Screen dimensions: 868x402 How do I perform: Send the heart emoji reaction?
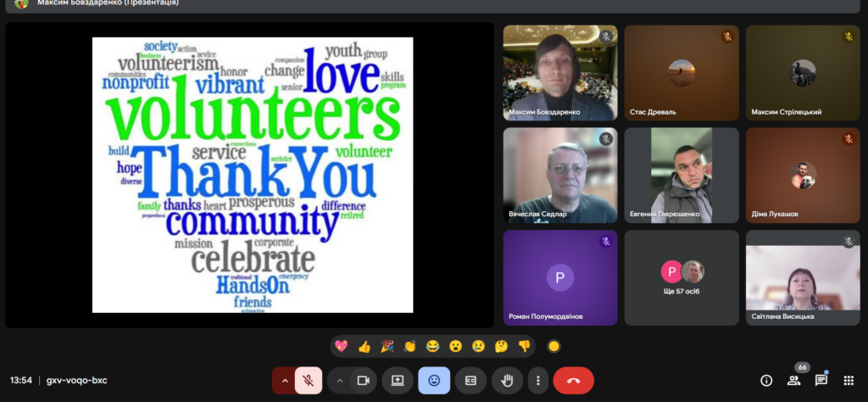point(342,346)
